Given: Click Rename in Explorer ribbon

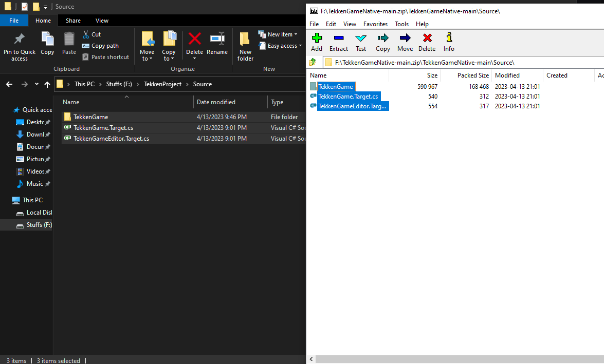Looking at the screenshot, I should point(217,43).
